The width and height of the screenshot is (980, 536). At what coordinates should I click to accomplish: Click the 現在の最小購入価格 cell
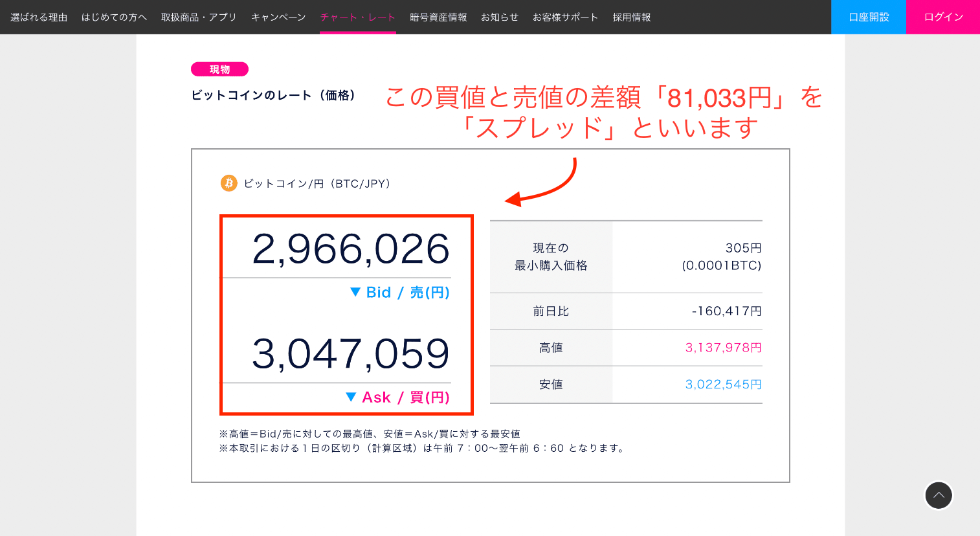[551, 257]
